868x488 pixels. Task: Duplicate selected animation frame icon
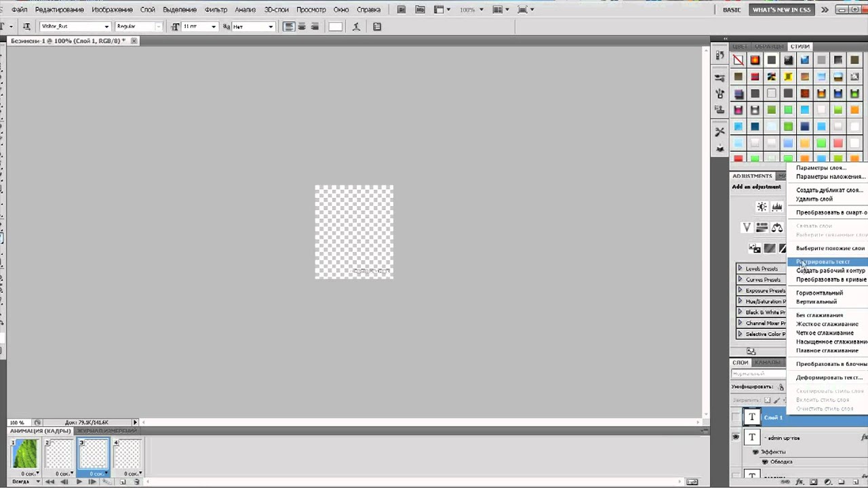(123, 482)
